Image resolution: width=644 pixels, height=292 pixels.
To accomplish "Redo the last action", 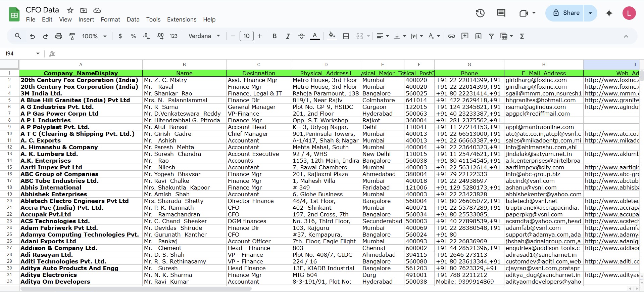I will point(45,36).
